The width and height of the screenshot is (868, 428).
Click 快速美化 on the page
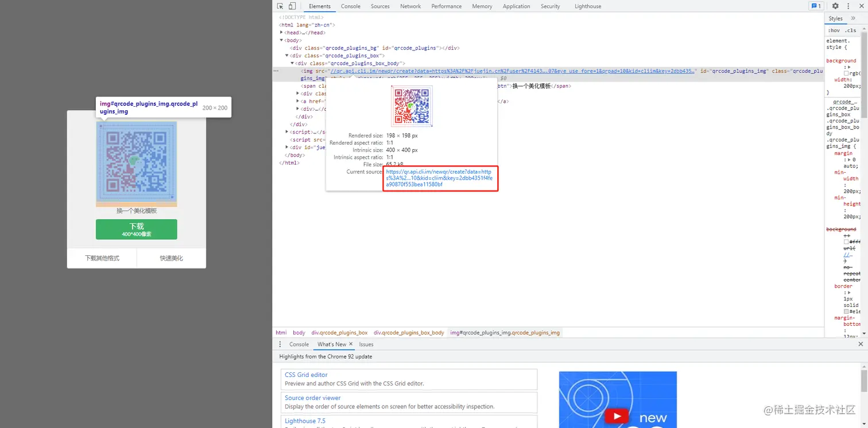click(172, 258)
